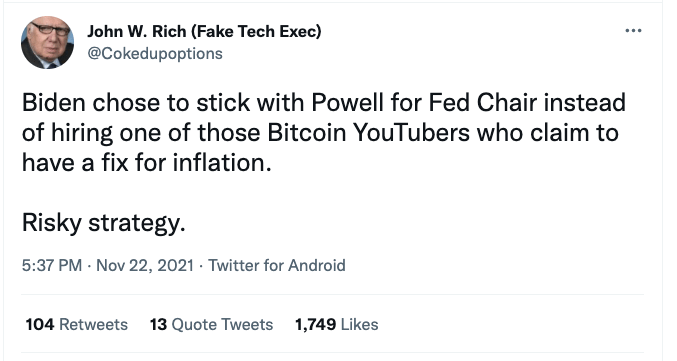View the 104 Retweets list
Screen dimensions: 677x361
(x=76, y=324)
